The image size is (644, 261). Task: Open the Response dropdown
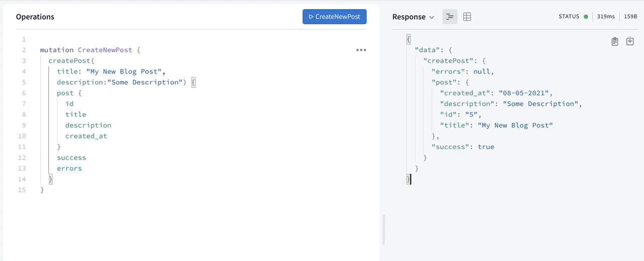point(413,17)
